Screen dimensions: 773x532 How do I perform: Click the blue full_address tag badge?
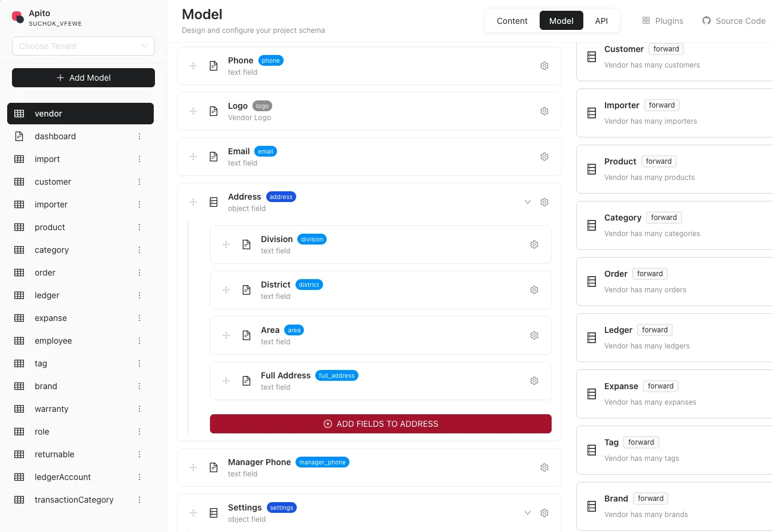click(336, 375)
